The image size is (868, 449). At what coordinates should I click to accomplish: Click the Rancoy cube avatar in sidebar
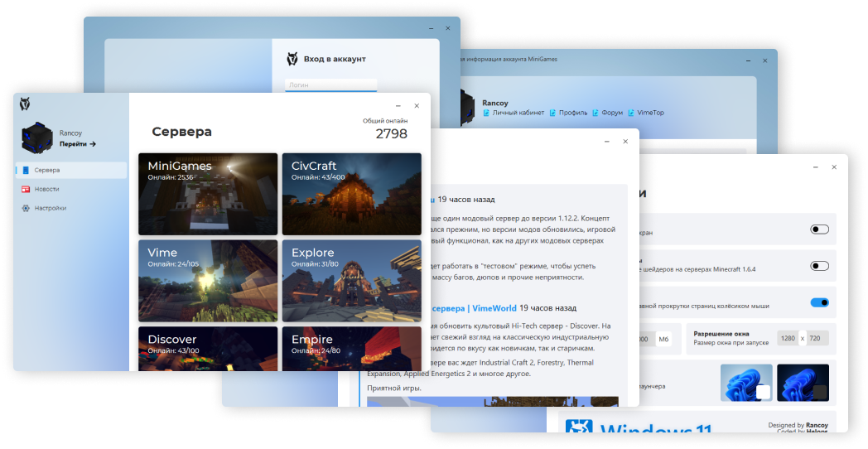[37, 138]
